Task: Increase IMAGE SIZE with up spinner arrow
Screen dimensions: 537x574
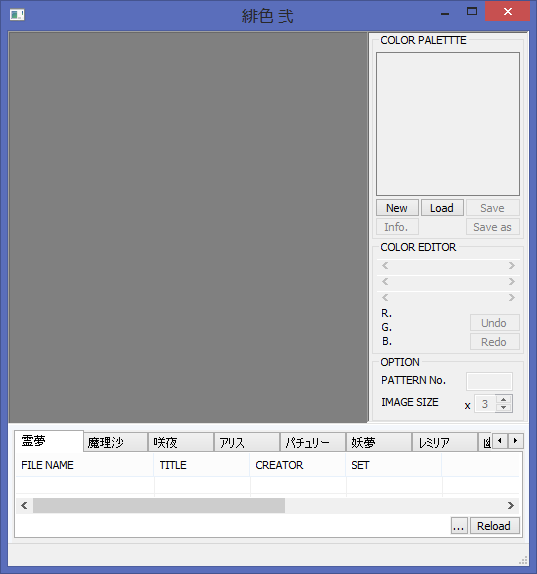Action: click(504, 400)
